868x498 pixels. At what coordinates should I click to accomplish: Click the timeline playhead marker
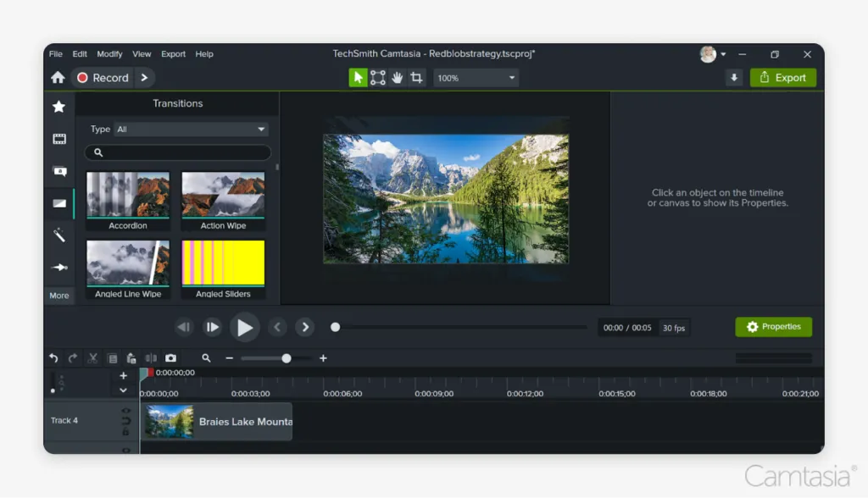pos(147,373)
